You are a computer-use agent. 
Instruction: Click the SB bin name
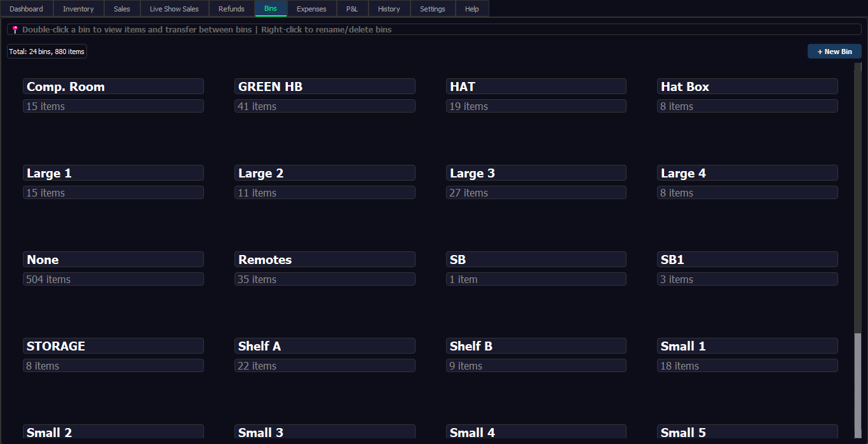[536, 260]
